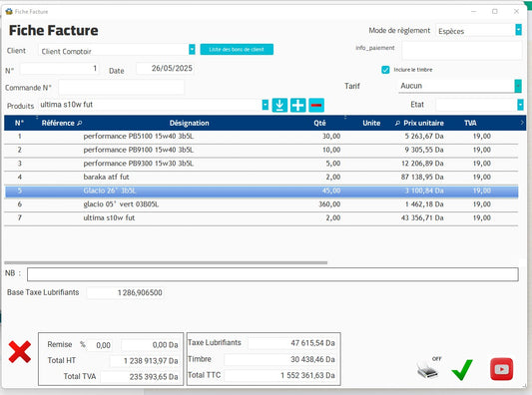This screenshot has width=532, height=395.
Task: Click the scroll-right arrow at table header end
Action: click(x=522, y=123)
